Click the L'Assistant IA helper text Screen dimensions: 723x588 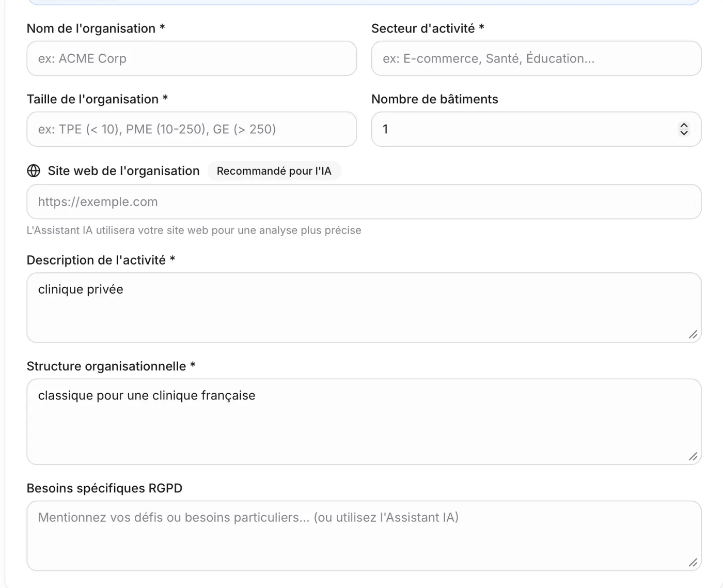pos(194,230)
